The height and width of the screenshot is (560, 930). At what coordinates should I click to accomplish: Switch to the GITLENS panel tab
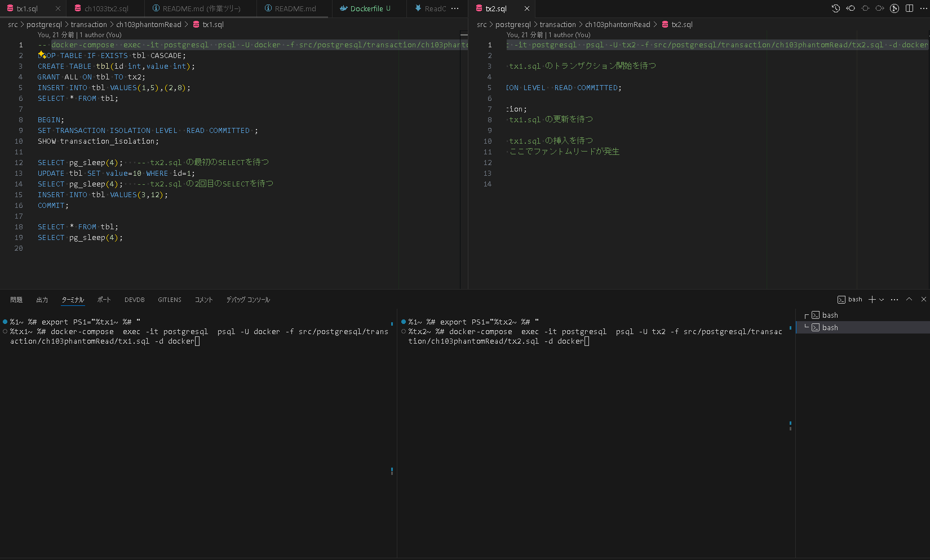[x=170, y=300]
